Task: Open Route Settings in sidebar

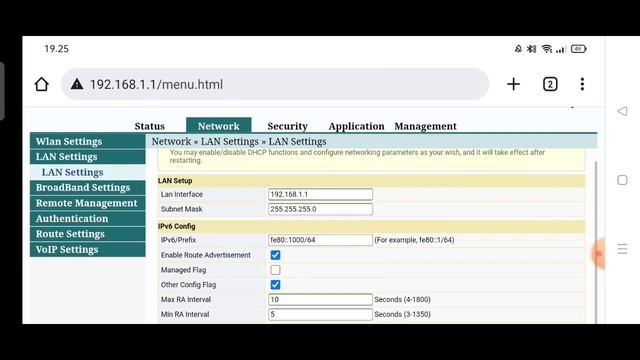Action: (x=88, y=234)
